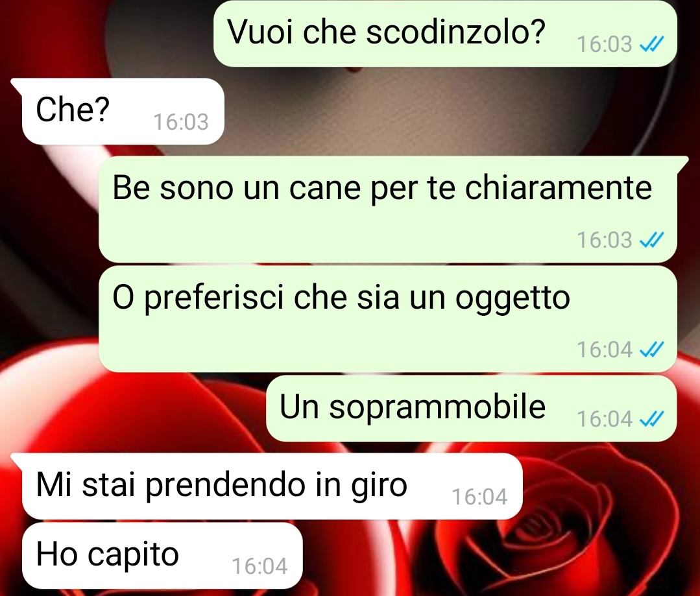Tap the read ticks on 'Un soprammobile' message

point(652,419)
